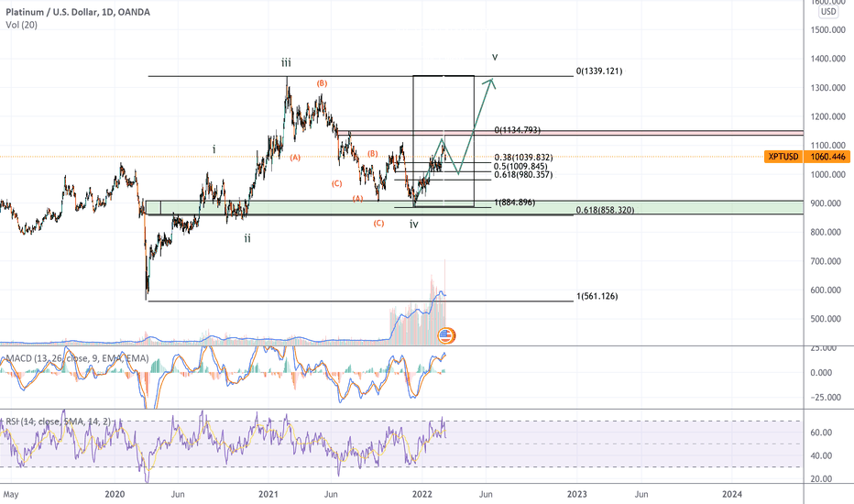Select the Fibonacci label 0.5(1009.845)

click(x=520, y=166)
